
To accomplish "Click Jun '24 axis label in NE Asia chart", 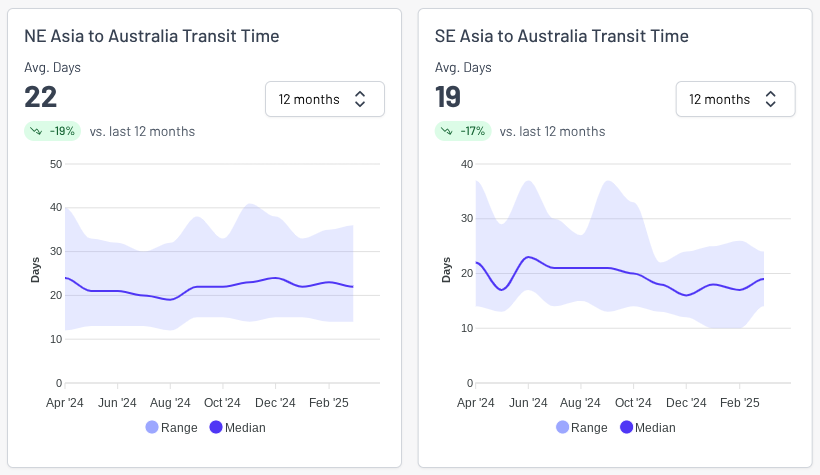I will pyautogui.click(x=117, y=403).
